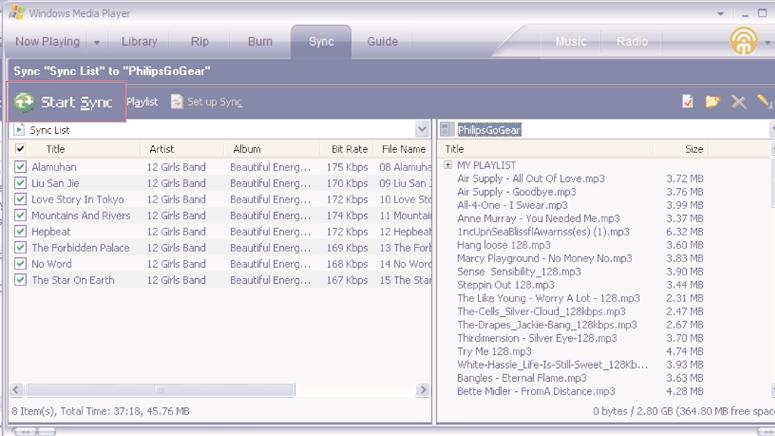Open the Edit Playlist option

click(142, 102)
